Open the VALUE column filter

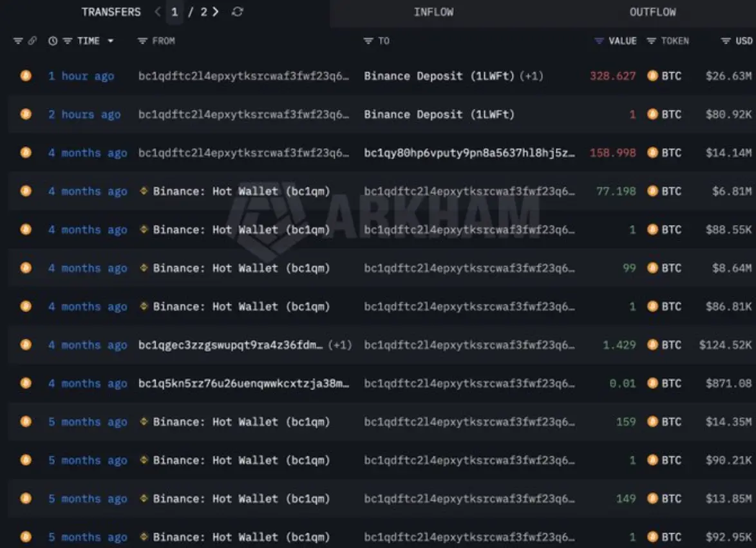(599, 41)
